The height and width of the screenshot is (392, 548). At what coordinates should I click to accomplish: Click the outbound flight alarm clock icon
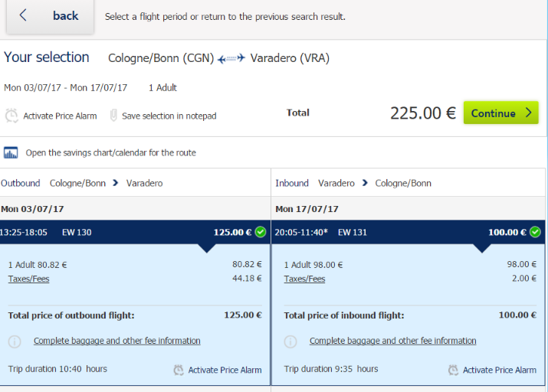pyautogui.click(x=179, y=370)
